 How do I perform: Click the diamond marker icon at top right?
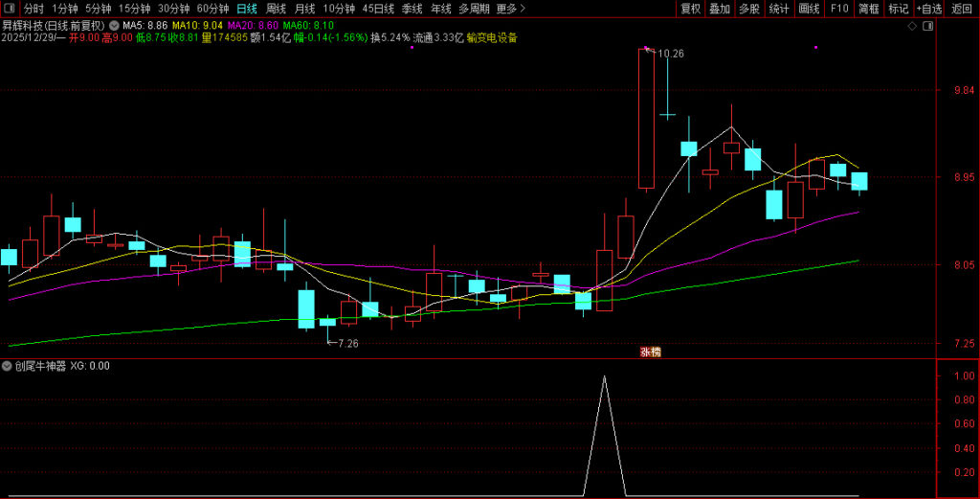click(912, 28)
